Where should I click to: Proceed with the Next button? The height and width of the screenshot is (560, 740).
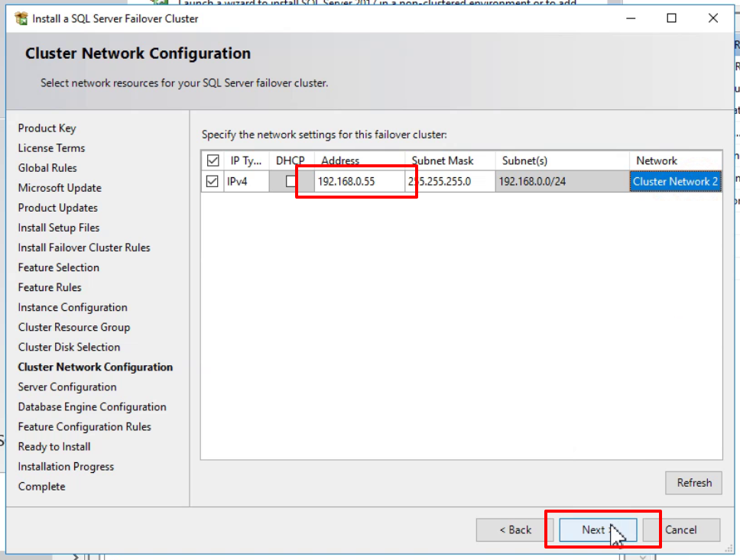(598, 529)
